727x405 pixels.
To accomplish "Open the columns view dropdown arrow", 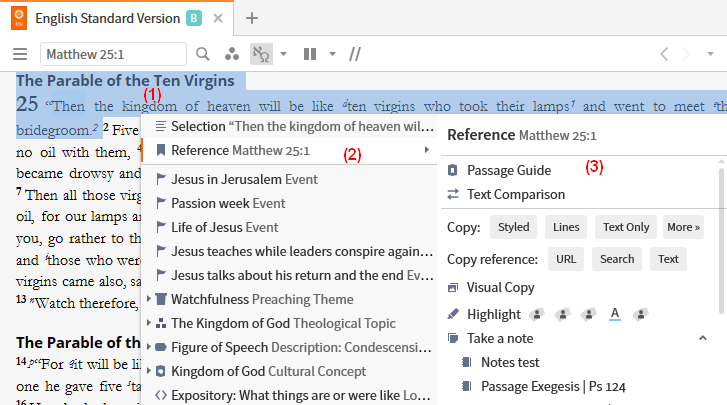I will point(332,54).
